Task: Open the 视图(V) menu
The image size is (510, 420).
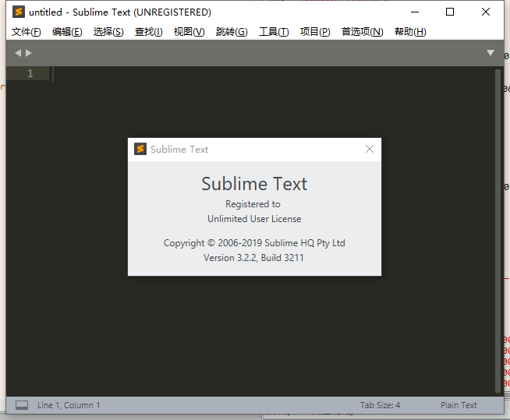Action: pyautogui.click(x=189, y=32)
